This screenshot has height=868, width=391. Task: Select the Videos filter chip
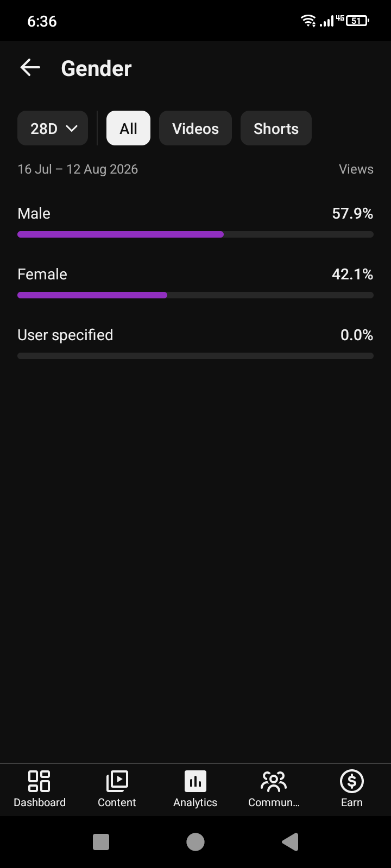[195, 128]
